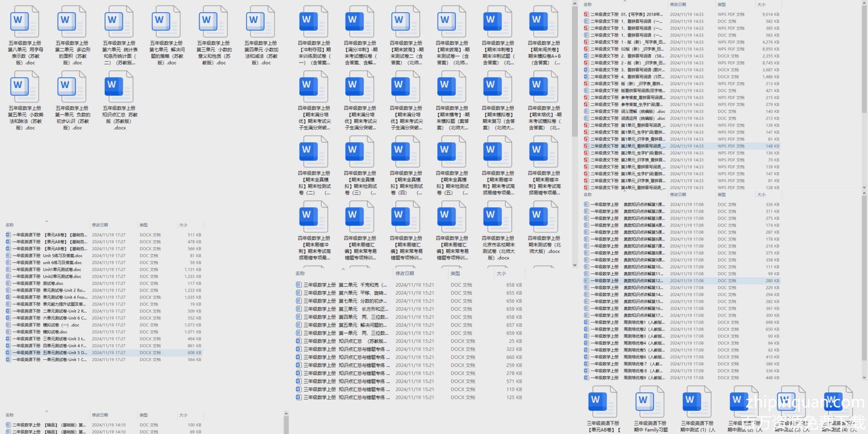Click the 名称 header above 三年级数学上册 list
The image size is (868, 434).
[300, 273]
